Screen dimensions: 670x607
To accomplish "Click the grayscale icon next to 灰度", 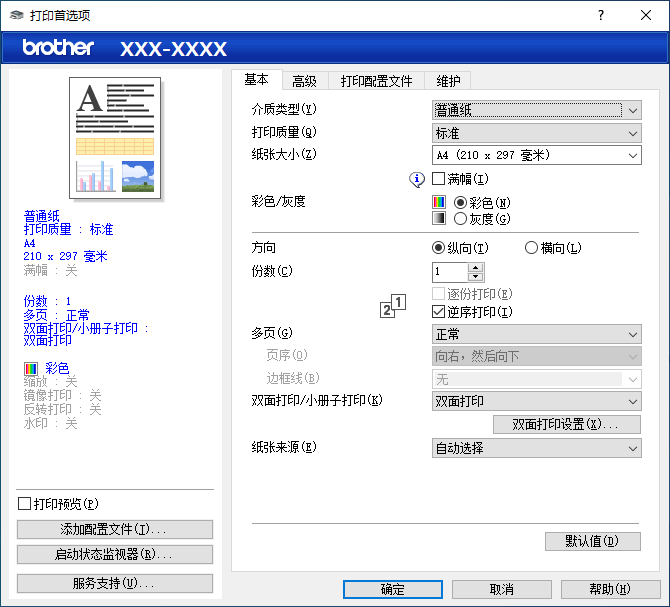I will click(x=439, y=218).
